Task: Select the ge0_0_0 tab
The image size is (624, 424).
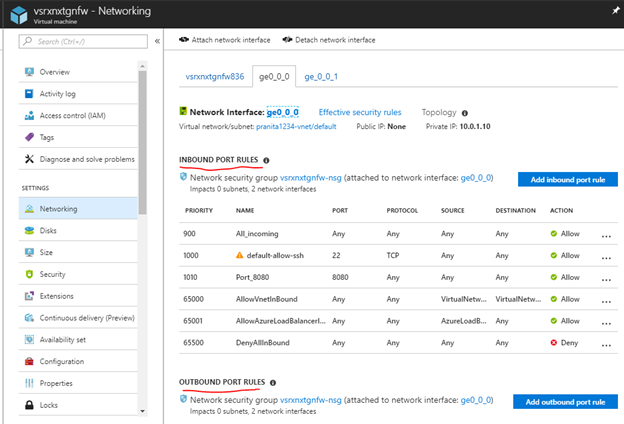Action: (x=274, y=76)
